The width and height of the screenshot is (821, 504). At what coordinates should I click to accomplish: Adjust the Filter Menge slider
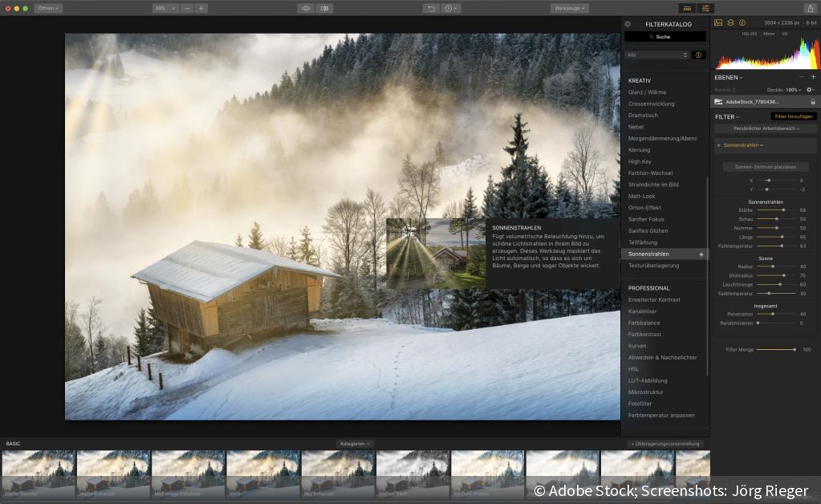point(775,350)
